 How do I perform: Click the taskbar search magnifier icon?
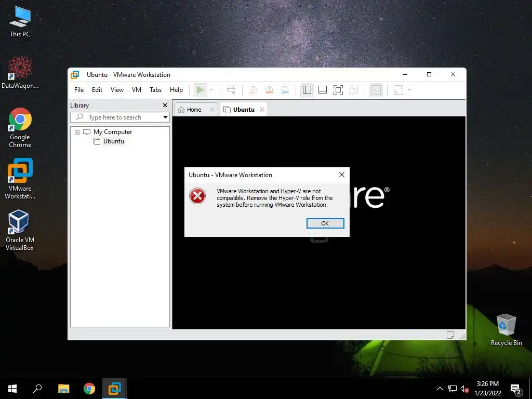(x=37, y=389)
